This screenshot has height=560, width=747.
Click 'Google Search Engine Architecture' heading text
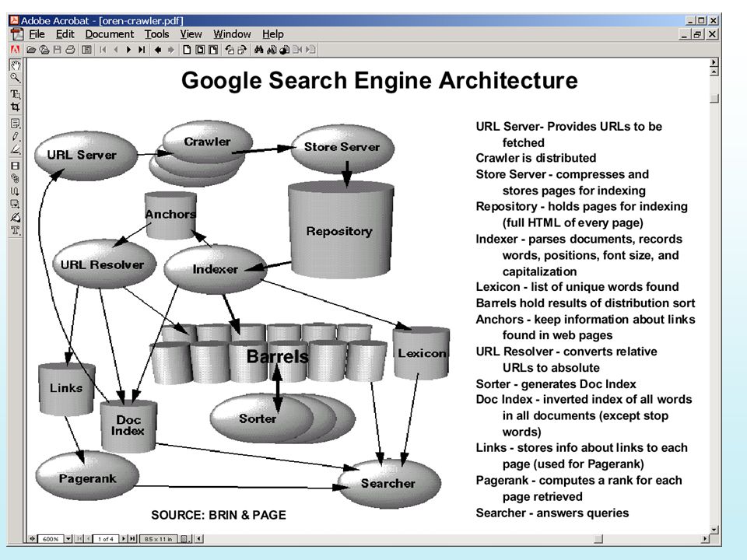tap(380, 80)
